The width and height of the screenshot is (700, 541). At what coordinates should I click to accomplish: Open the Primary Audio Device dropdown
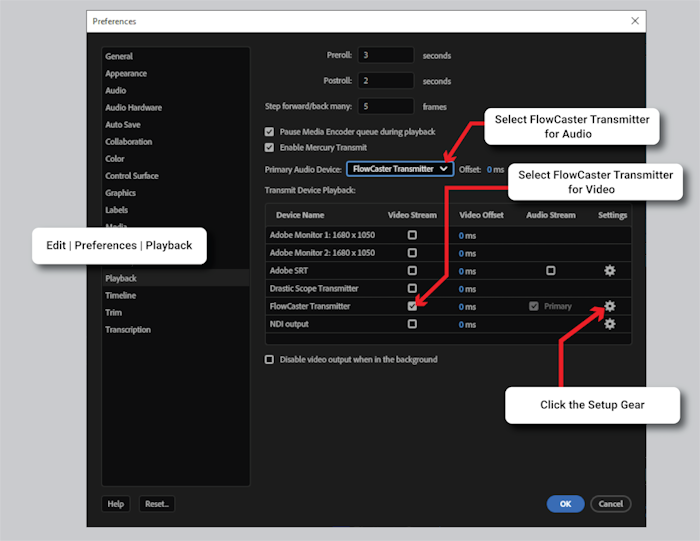[400, 169]
